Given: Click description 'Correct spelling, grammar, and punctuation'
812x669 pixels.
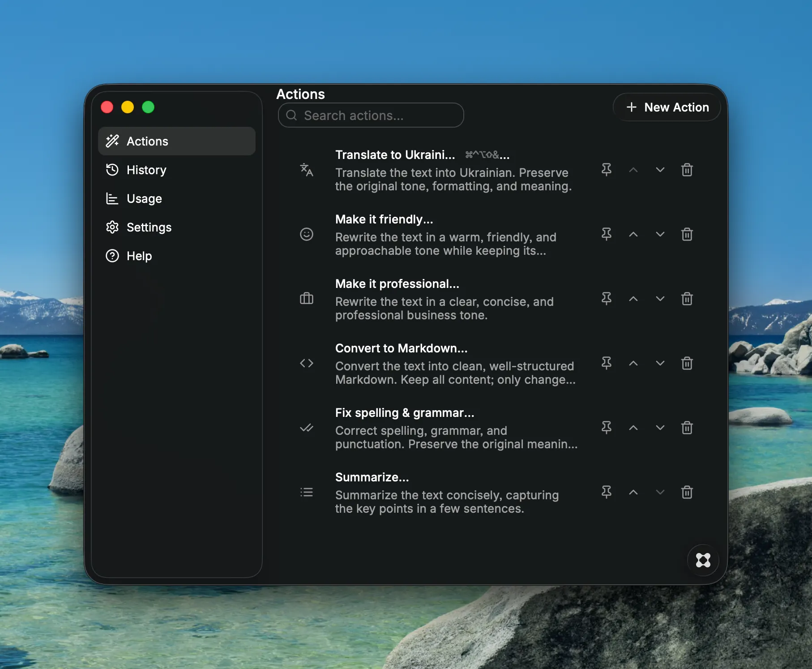Looking at the screenshot, I should click(456, 437).
